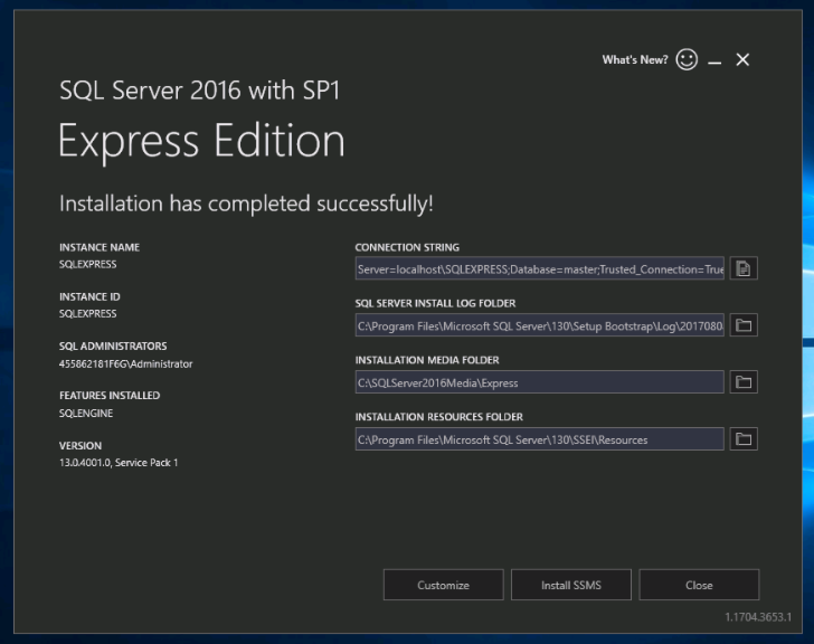Copy the connection string using the copy icon

(743, 269)
